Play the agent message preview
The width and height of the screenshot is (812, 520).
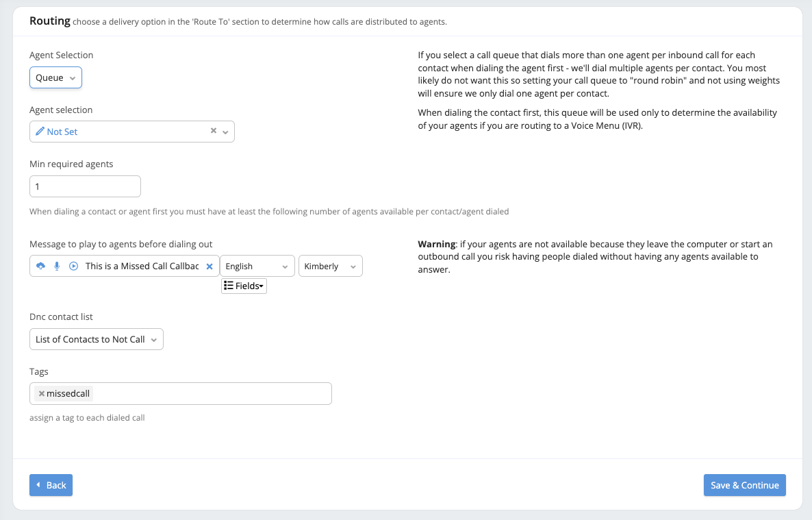tap(73, 266)
